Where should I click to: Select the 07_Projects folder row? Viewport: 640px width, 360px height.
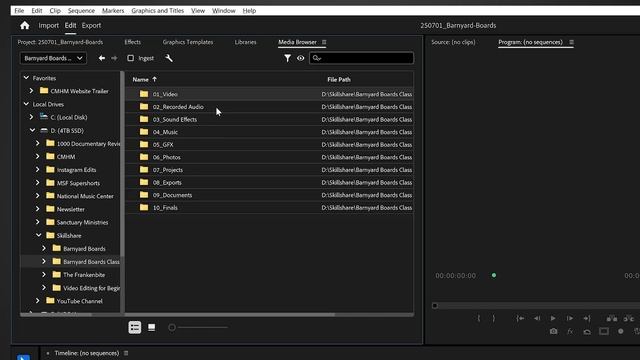point(269,170)
